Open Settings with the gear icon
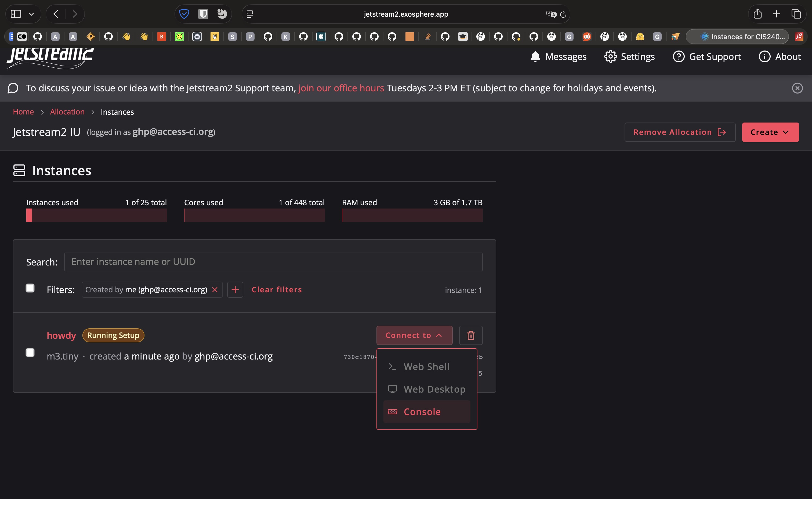Viewport: 812px width, 510px height. (629, 56)
